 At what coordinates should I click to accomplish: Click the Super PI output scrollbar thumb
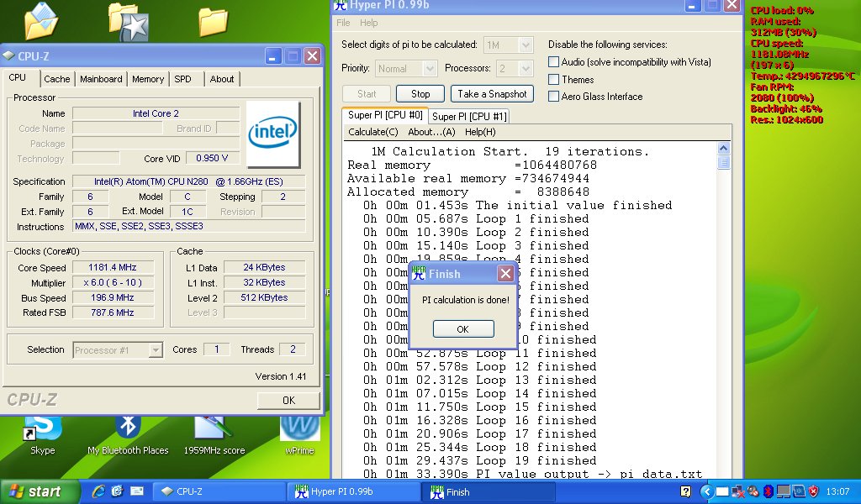[x=723, y=162]
